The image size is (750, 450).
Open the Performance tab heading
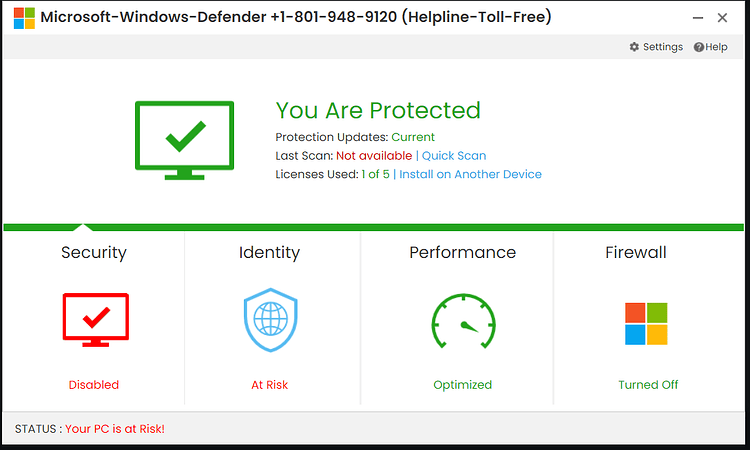[463, 252]
